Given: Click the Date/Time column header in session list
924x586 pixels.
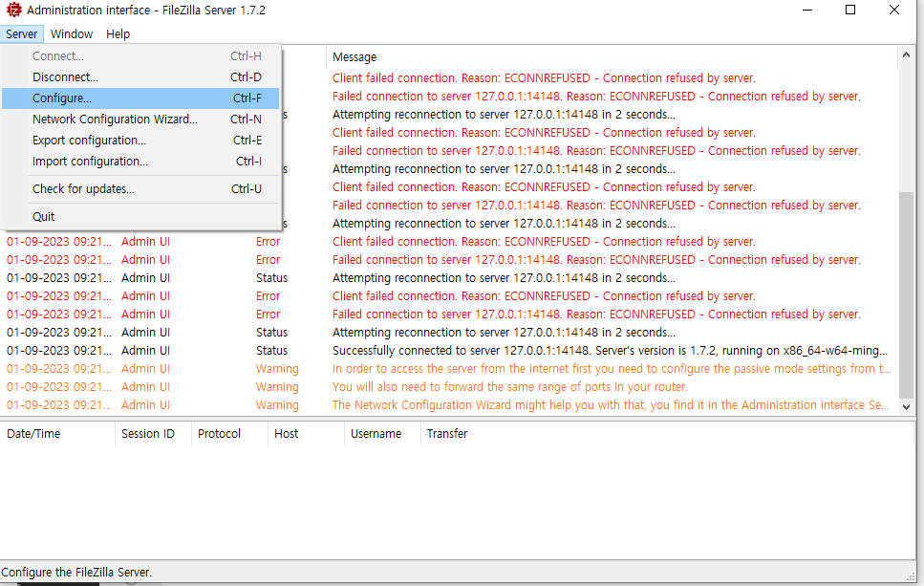Looking at the screenshot, I should point(57,434).
